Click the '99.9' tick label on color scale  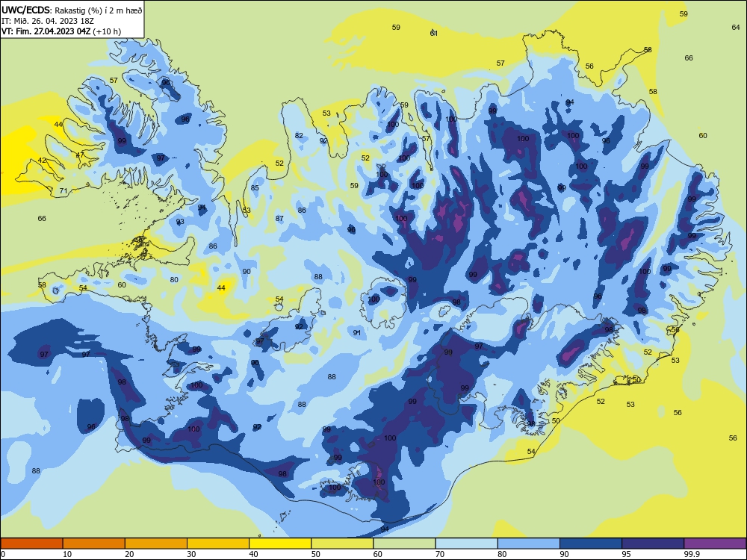pyautogui.click(x=692, y=554)
